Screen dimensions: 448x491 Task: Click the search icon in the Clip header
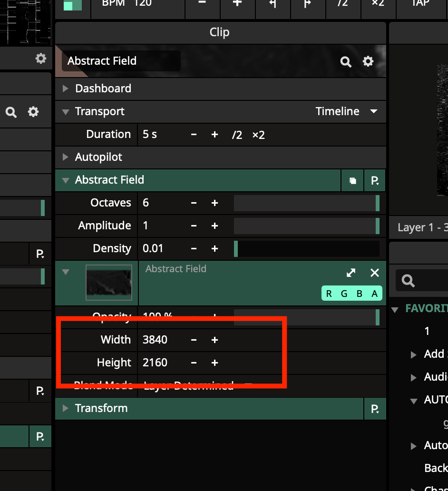click(346, 61)
